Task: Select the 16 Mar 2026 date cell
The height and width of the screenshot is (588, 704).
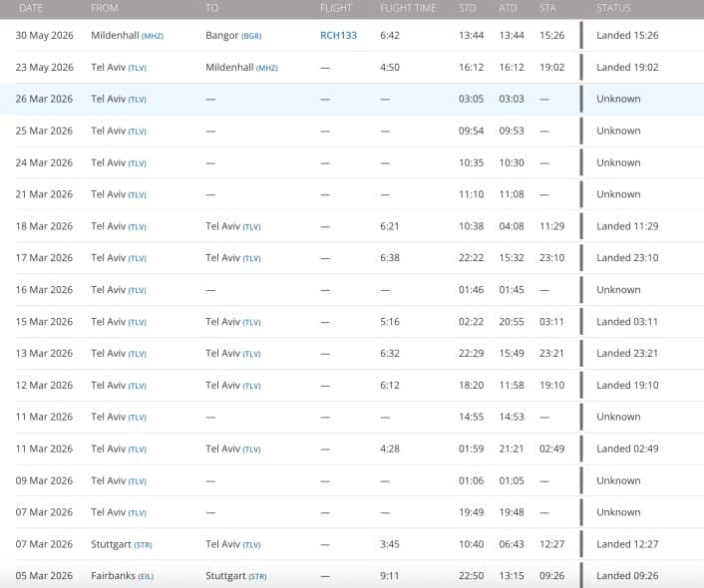Action: 44,290
